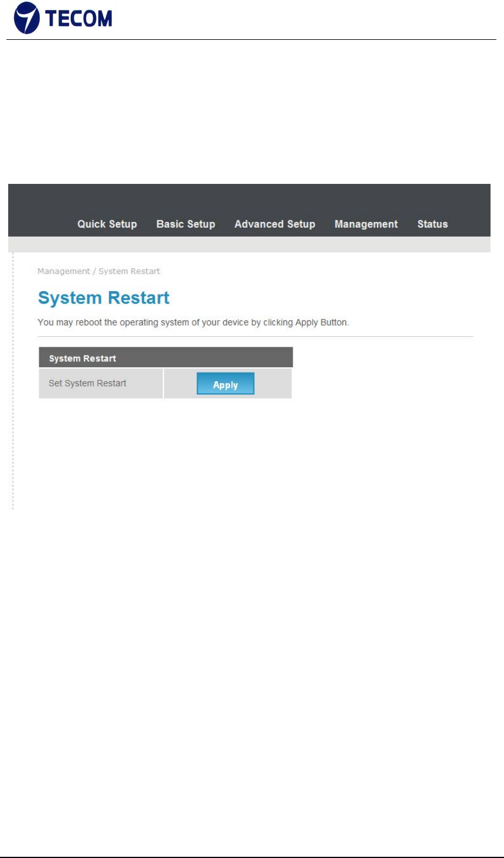Click the Management / System Restart breadcrumb

coord(99,271)
